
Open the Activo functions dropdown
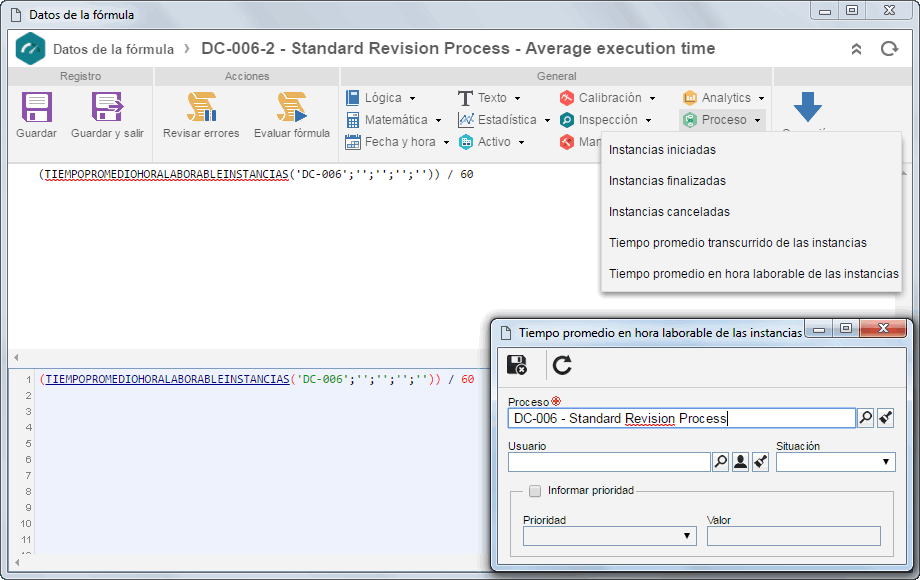[491, 142]
